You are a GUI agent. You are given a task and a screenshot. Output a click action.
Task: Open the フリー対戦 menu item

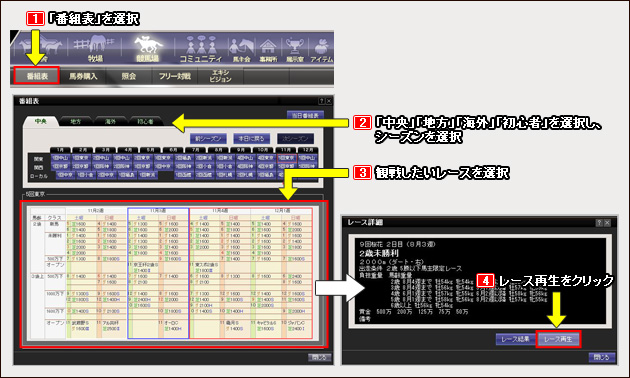[175, 76]
